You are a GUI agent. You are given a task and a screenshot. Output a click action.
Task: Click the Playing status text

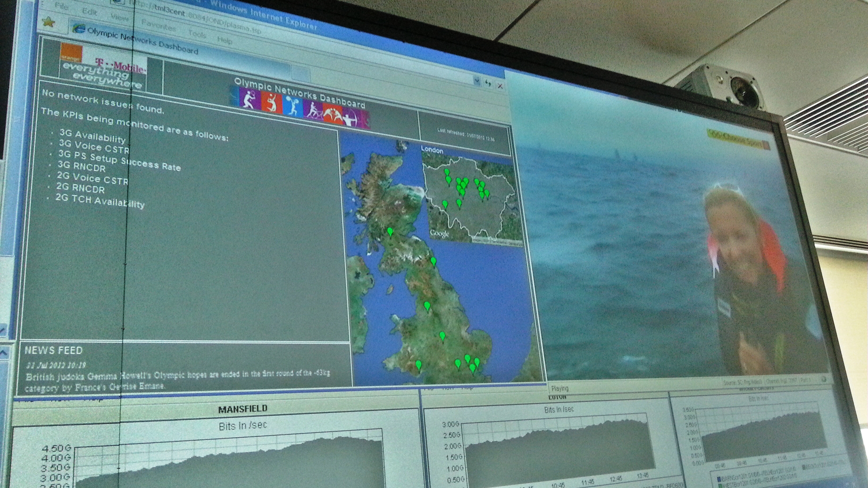coord(560,388)
